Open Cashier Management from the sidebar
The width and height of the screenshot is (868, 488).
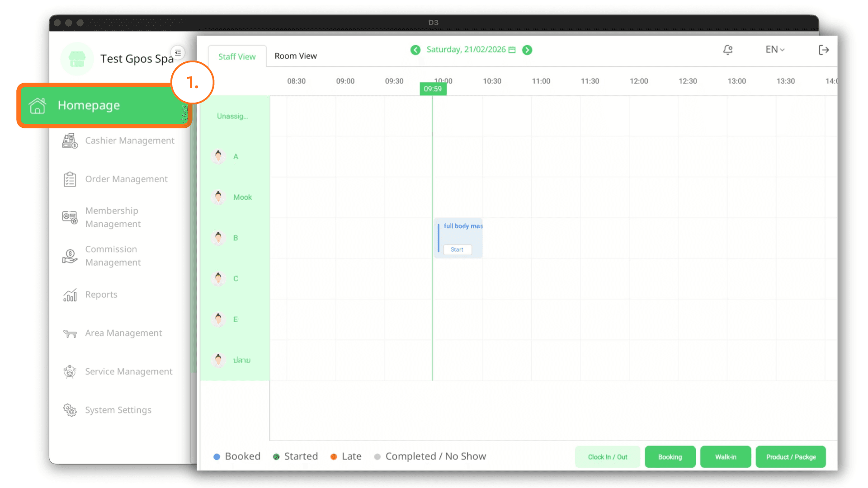point(129,141)
